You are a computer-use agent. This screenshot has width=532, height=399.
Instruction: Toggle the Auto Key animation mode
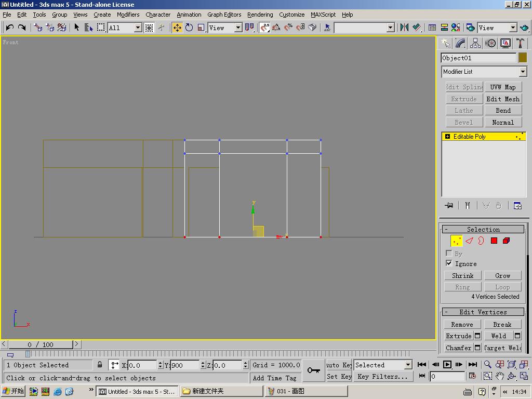point(339,365)
